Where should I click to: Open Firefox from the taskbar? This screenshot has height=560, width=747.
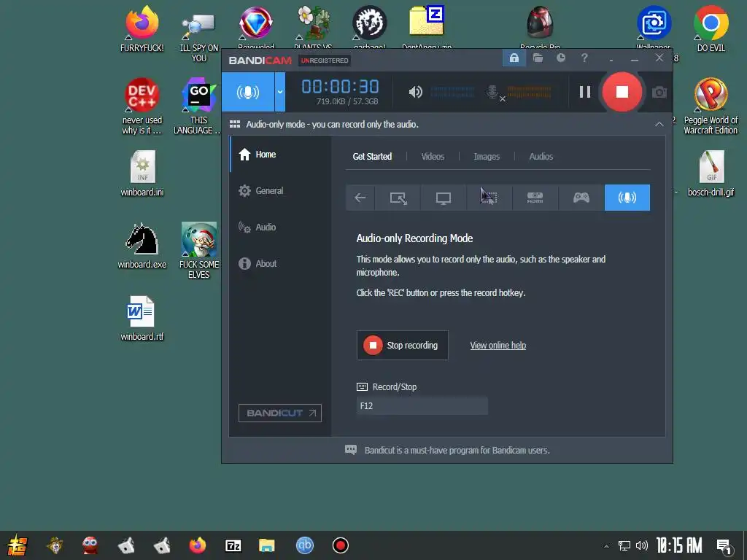pyautogui.click(x=197, y=545)
